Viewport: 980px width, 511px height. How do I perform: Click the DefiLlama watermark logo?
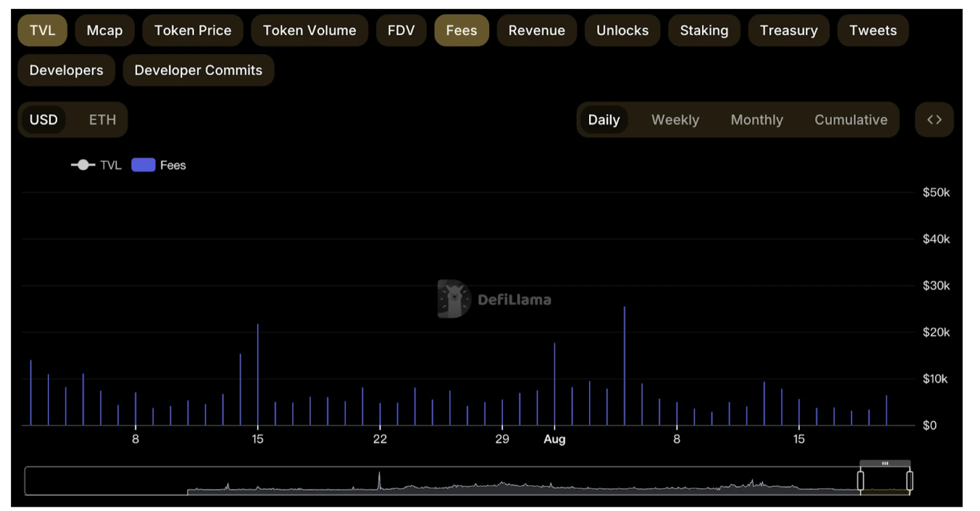(454, 299)
